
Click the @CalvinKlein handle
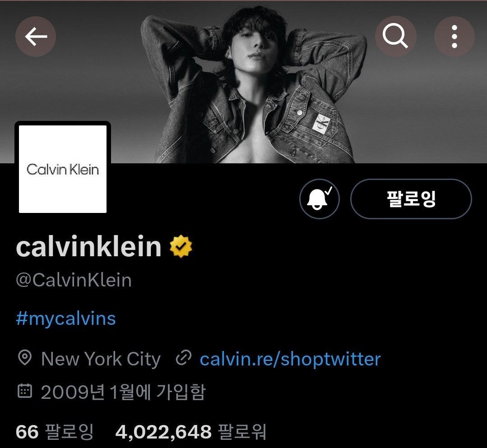click(74, 280)
